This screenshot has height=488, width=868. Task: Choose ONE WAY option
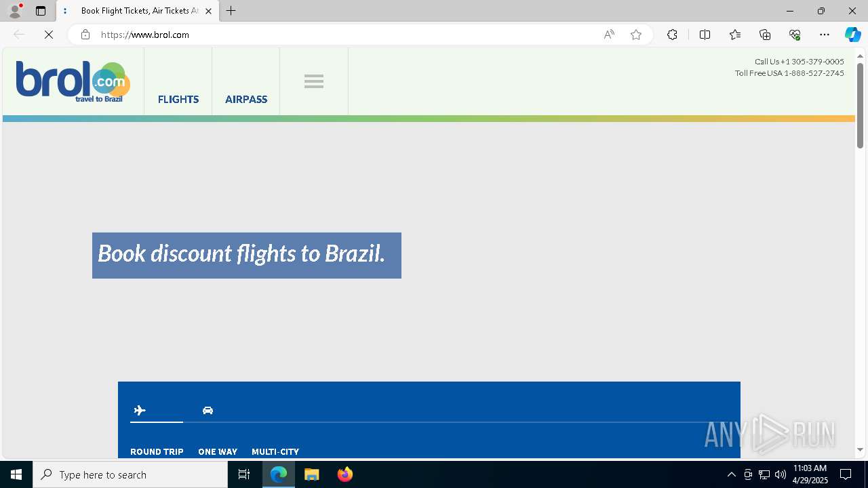pos(218,451)
